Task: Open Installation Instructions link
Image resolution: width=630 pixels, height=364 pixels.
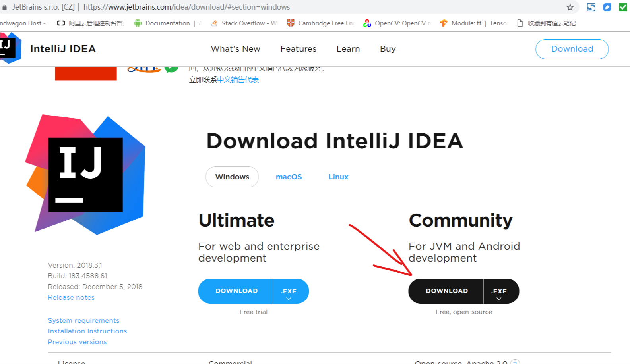Action: coord(87,331)
